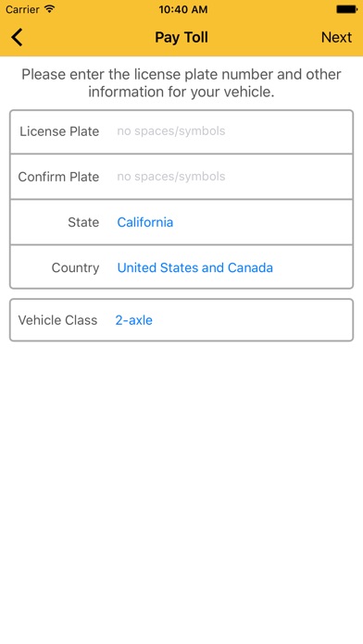Viewport: 363px width, 644px height.
Task: Tap the battery indicator icon
Action: pos(346,9)
